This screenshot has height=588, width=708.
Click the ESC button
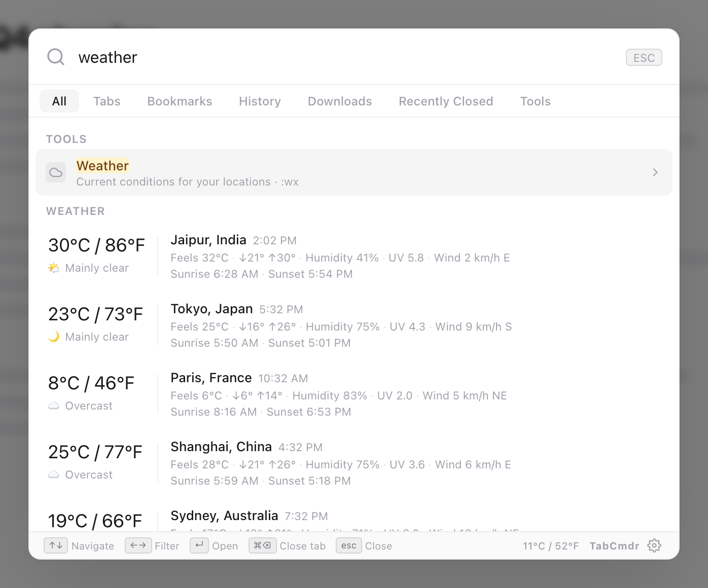[644, 57]
